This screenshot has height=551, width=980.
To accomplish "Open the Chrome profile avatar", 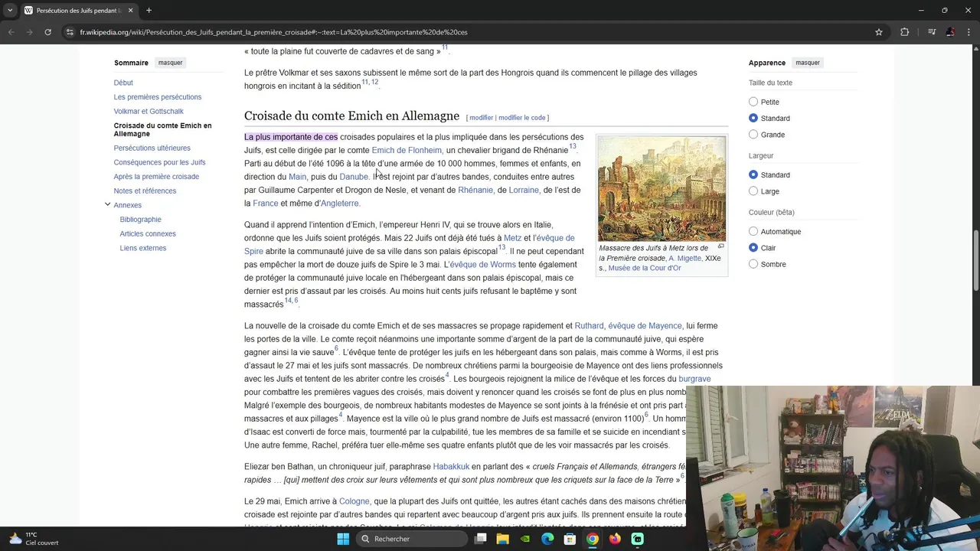I will click(x=950, y=32).
